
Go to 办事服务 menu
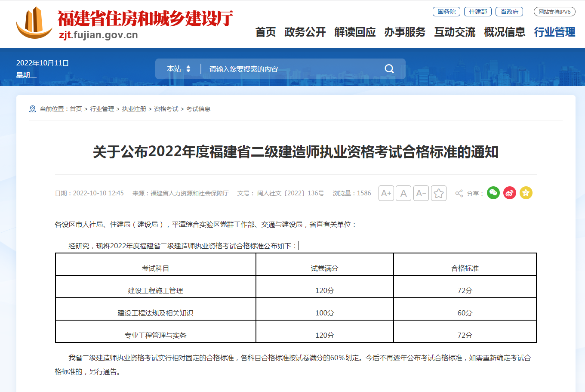click(x=405, y=32)
